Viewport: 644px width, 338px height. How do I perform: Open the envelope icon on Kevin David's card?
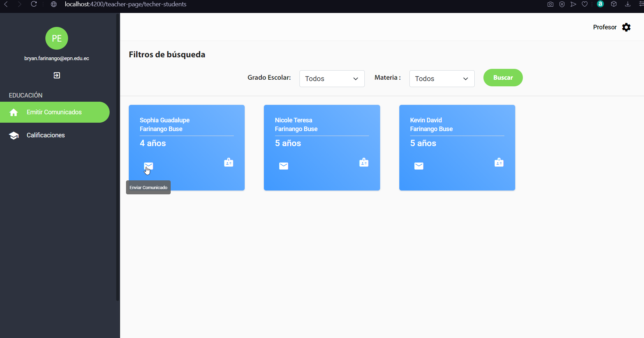(x=419, y=166)
